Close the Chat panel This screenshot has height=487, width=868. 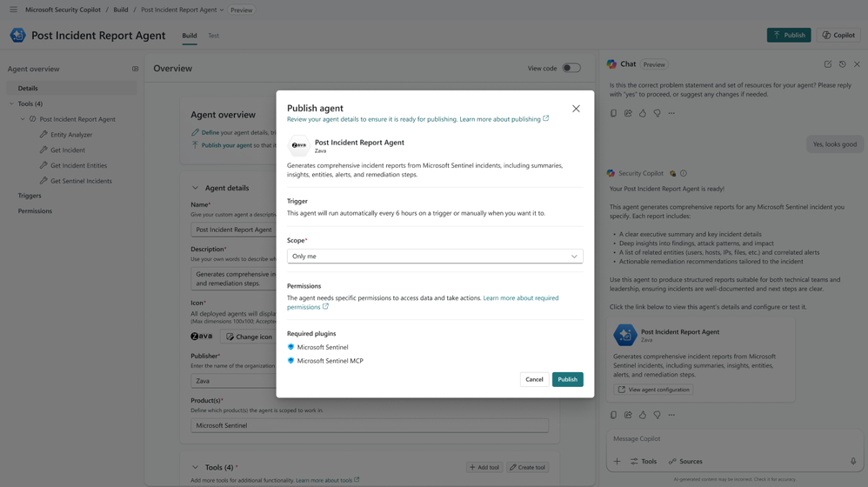(x=857, y=64)
